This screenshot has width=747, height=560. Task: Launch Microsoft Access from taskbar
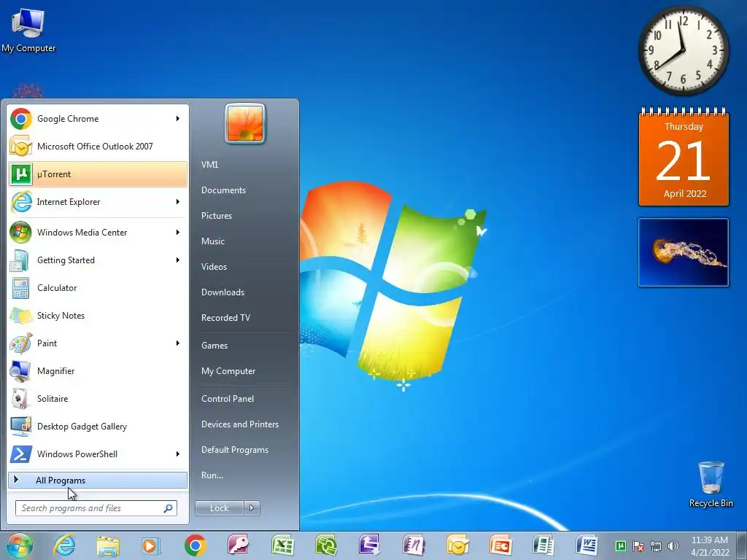coord(238,545)
